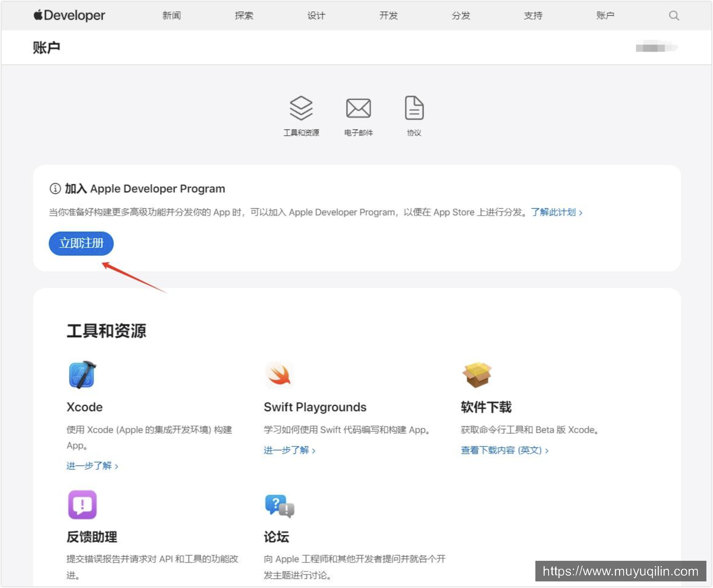
Task: Click the 软件下载 title text
Action: (486, 407)
